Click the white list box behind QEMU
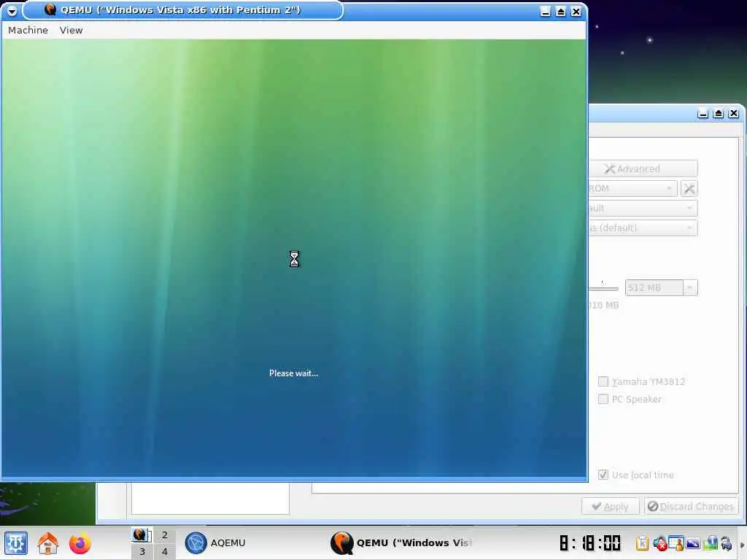The width and height of the screenshot is (747, 560). (210, 499)
